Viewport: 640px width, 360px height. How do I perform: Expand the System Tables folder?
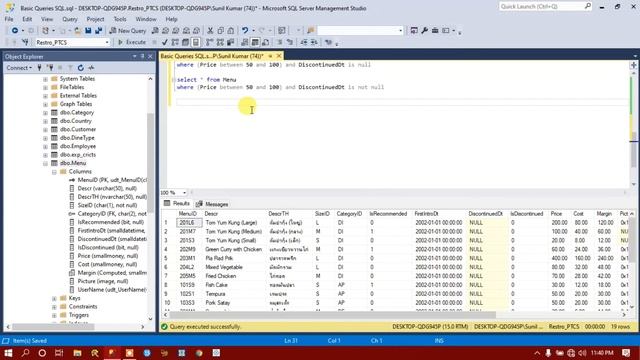click(x=45, y=79)
